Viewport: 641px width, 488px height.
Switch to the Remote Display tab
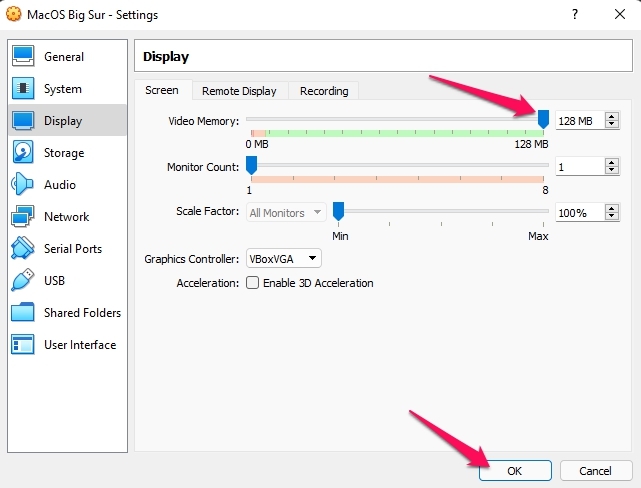[x=239, y=91]
